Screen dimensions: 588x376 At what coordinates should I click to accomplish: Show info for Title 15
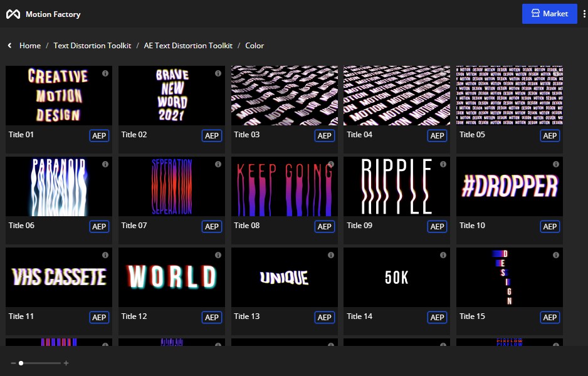click(x=556, y=255)
